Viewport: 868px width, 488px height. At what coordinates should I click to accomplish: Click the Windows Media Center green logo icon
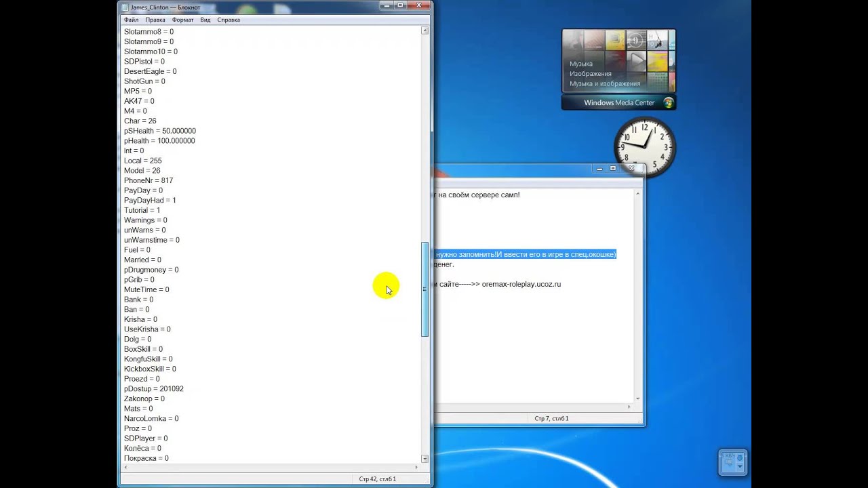tap(668, 102)
